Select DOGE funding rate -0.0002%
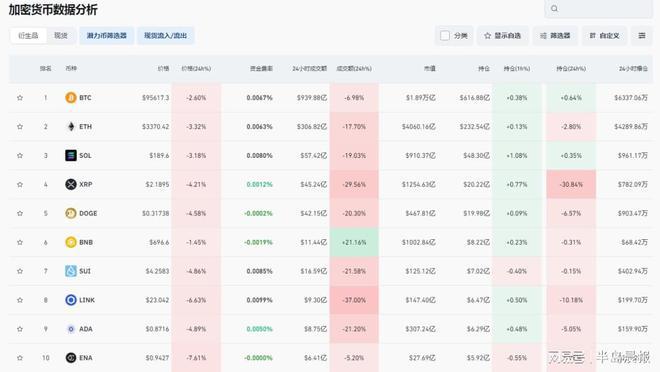 [x=258, y=213]
